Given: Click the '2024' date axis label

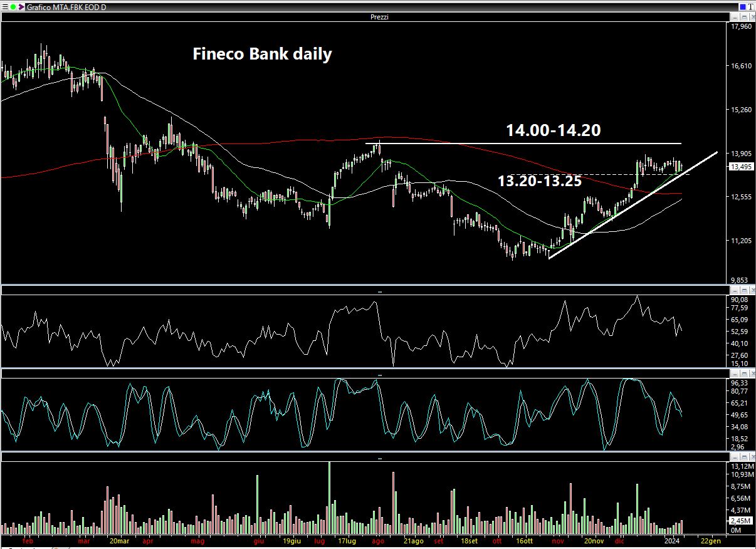Looking at the screenshot, I should pos(672,540).
